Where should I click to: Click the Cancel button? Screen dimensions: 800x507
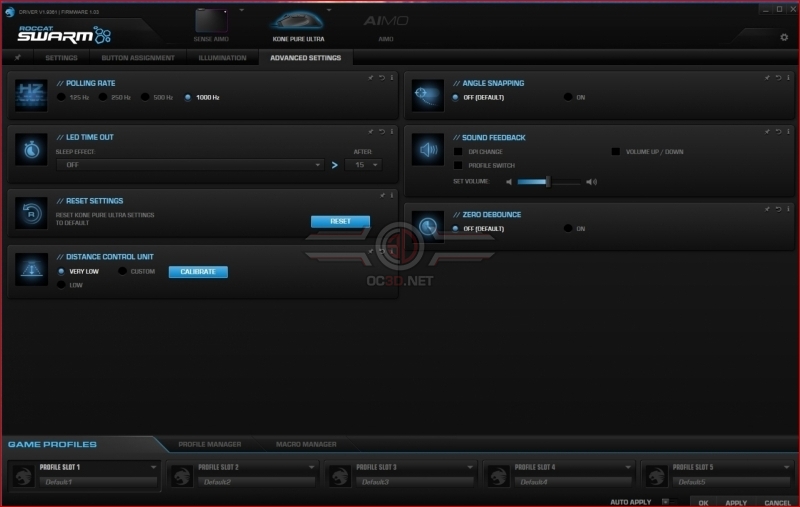[x=777, y=502]
